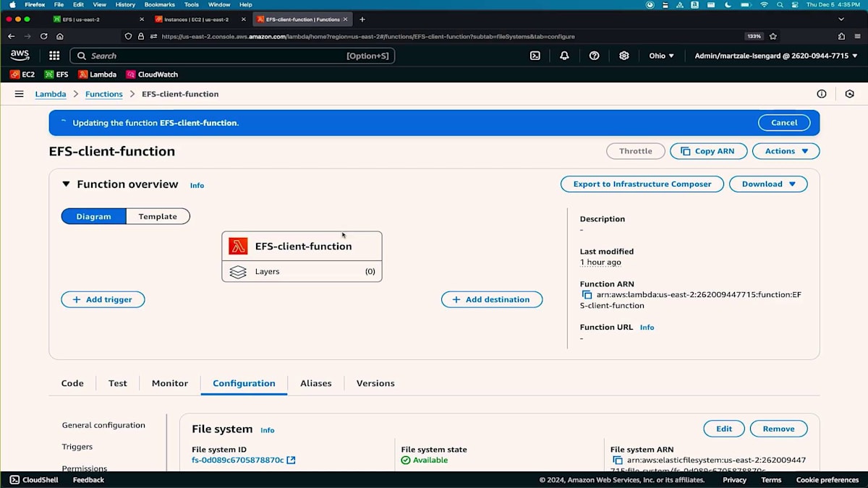The image size is (868, 488).
Task: Switch to the Code tab
Action: [72, 383]
